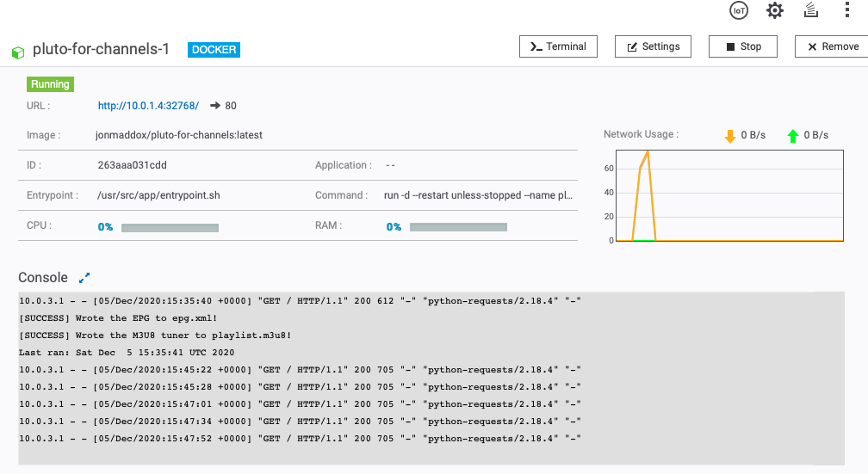The image size is (868, 474).
Task: Open the container Settings button
Action: [x=654, y=46]
